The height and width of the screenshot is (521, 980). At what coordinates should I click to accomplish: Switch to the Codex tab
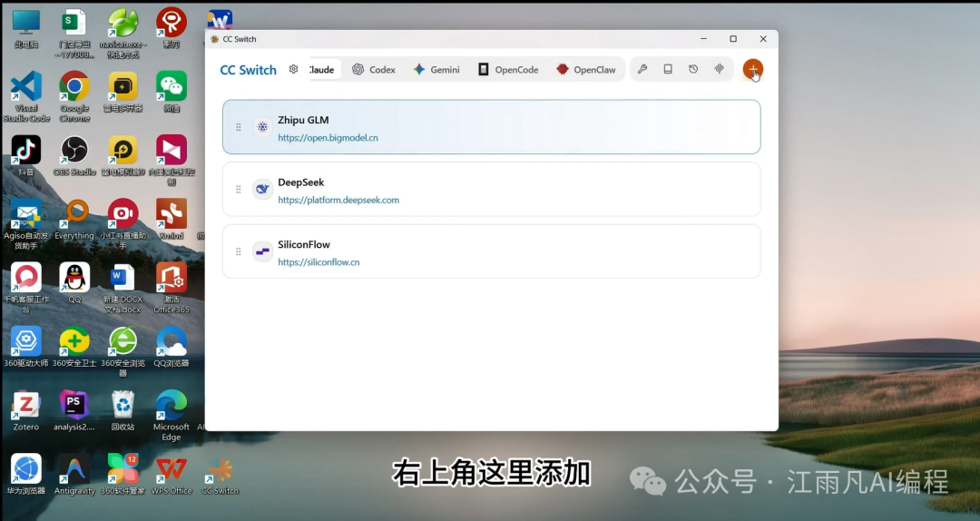click(374, 69)
